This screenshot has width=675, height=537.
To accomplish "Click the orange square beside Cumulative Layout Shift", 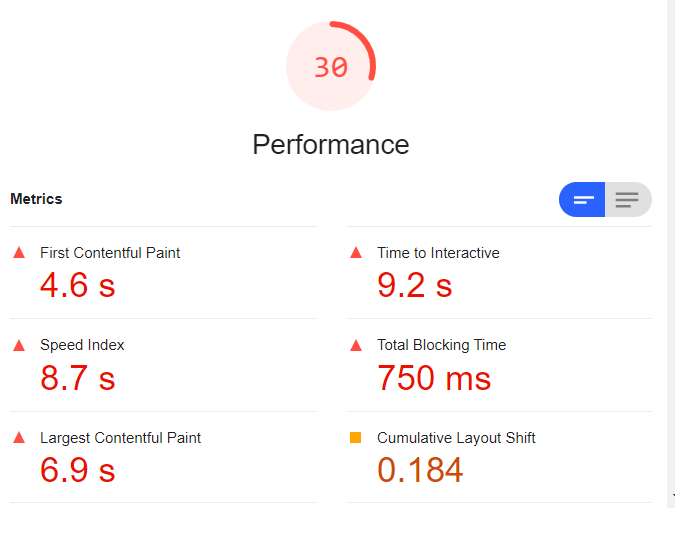I will [356, 438].
